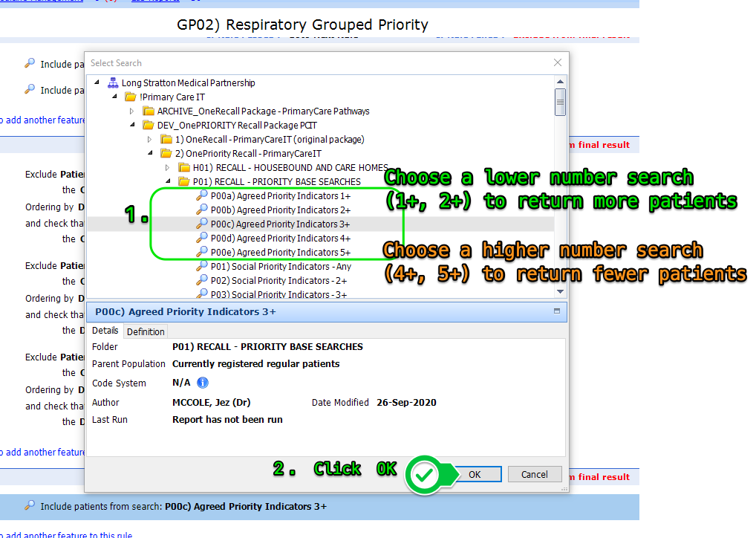
Task: Click the Select Search dialog title
Action: coord(116,62)
